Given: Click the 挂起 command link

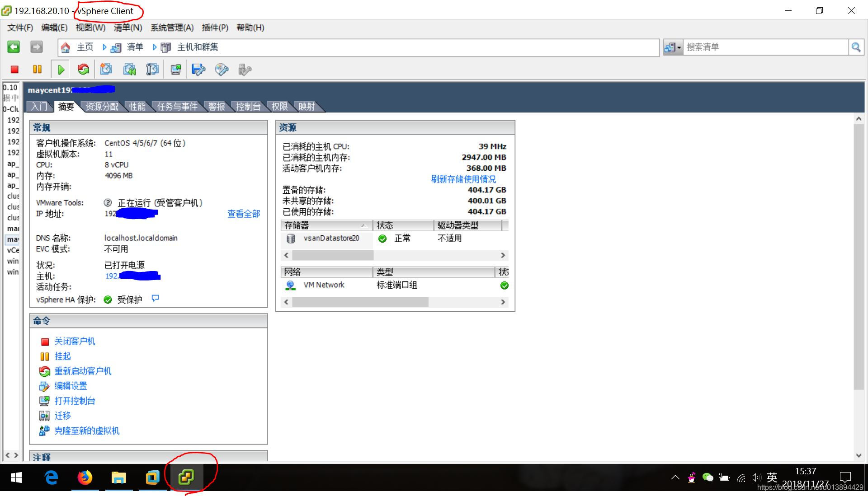Looking at the screenshot, I should [62, 356].
